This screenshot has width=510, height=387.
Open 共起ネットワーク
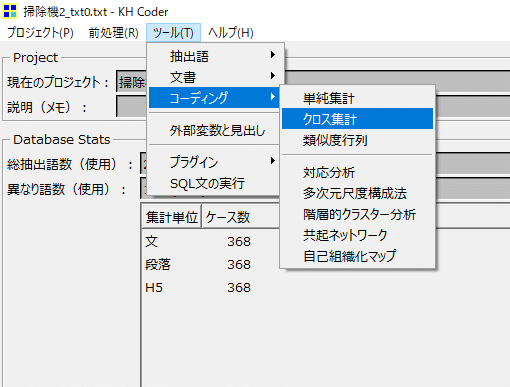[357, 235]
